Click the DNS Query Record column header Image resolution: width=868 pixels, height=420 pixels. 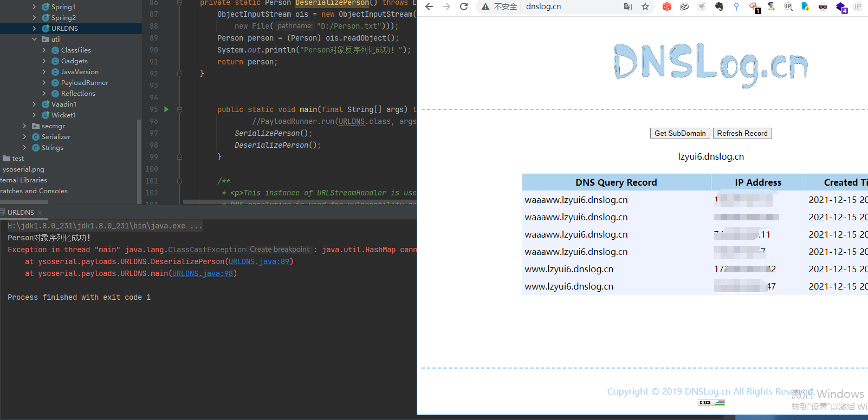[616, 182]
